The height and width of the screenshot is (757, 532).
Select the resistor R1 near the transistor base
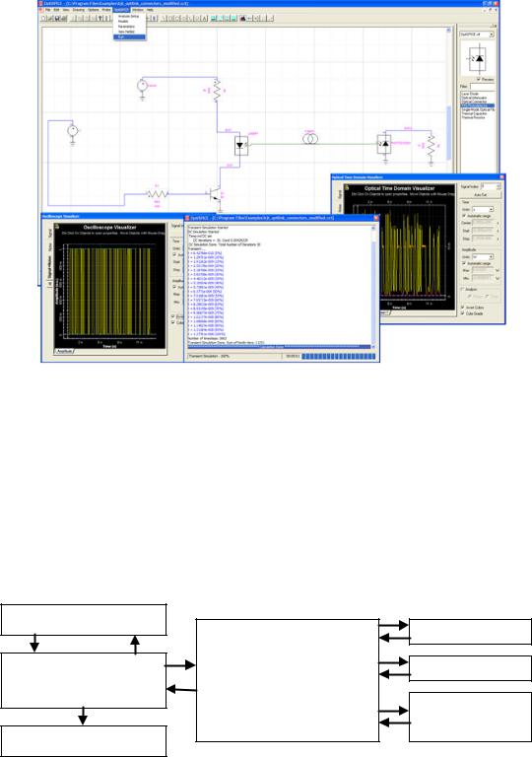(x=158, y=194)
